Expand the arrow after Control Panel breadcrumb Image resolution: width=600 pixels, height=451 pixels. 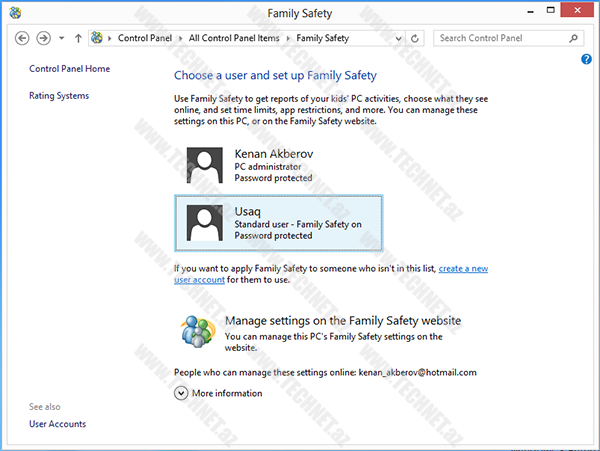point(180,38)
